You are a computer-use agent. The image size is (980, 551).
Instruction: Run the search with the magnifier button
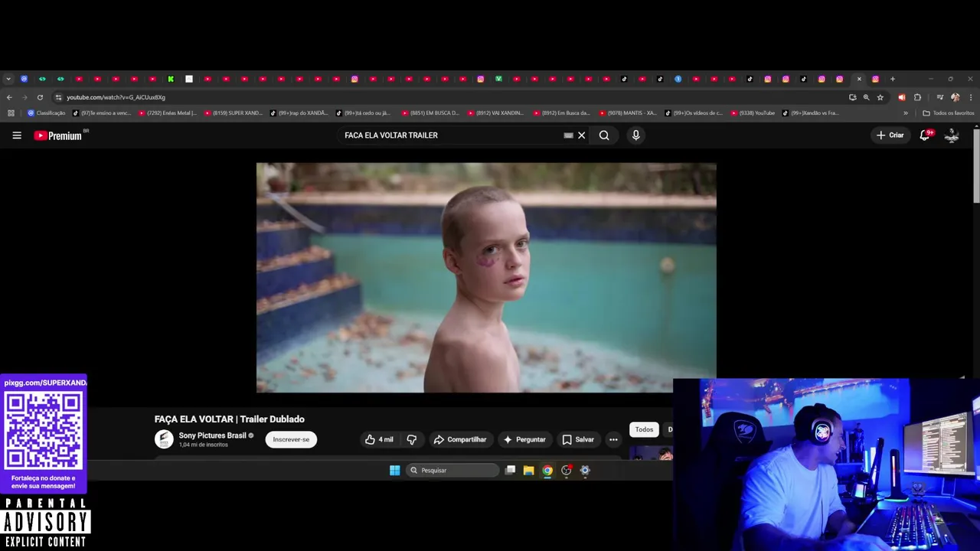(x=604, y=135)
